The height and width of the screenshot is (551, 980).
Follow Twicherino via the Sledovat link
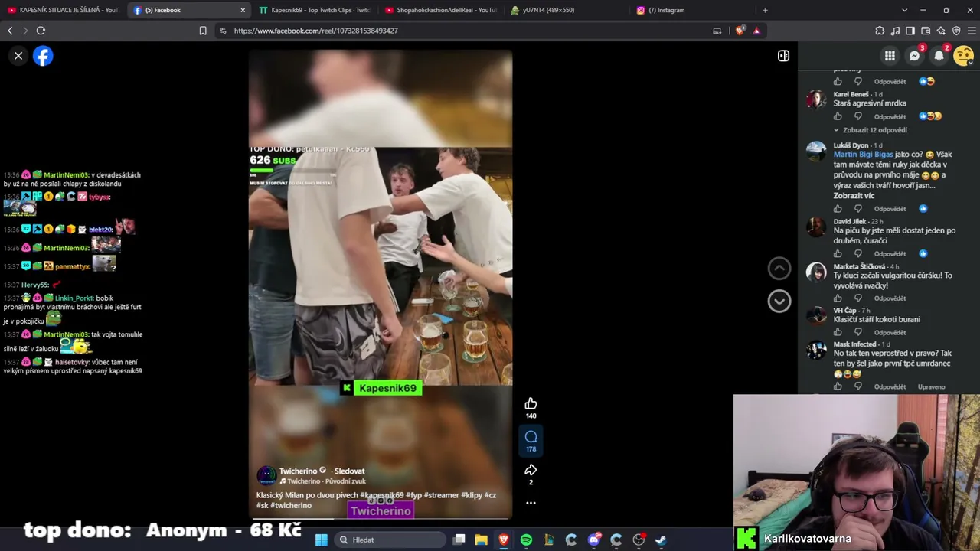point(349,471)
